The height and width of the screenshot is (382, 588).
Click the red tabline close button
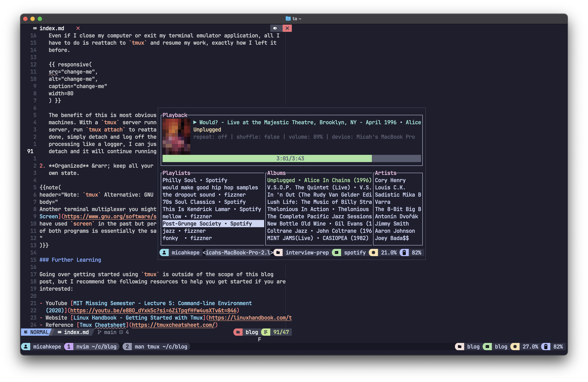[287, 28]
